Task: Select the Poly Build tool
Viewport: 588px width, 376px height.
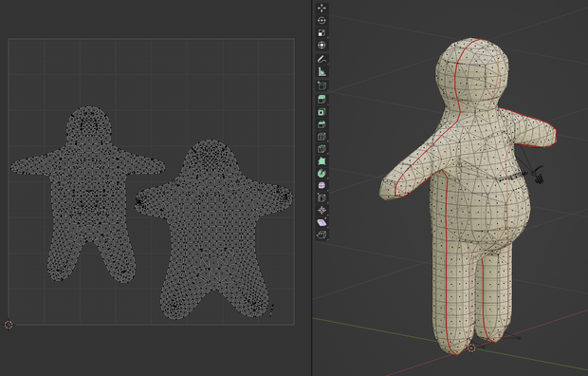Action: (322, 161)
